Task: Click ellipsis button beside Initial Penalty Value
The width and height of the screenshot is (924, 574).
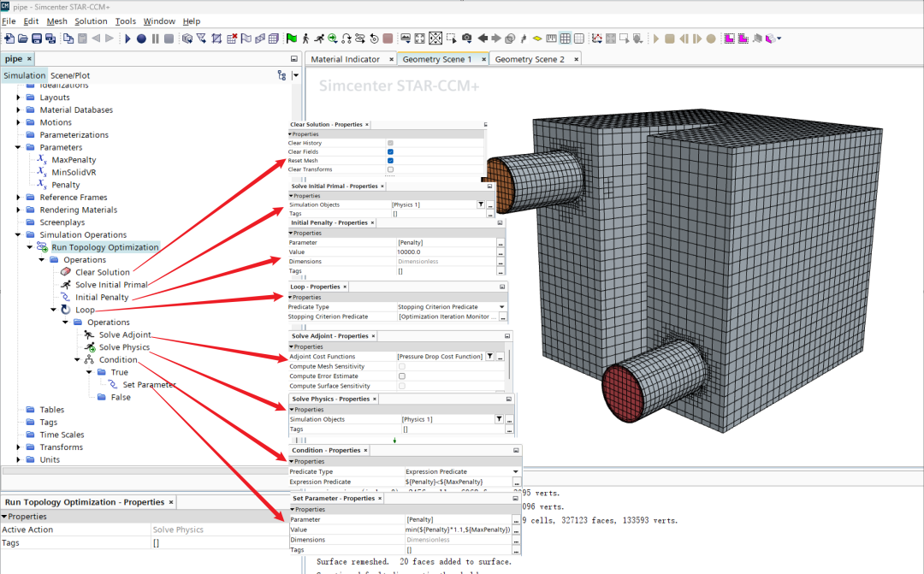Action: [x=500, y=252]
